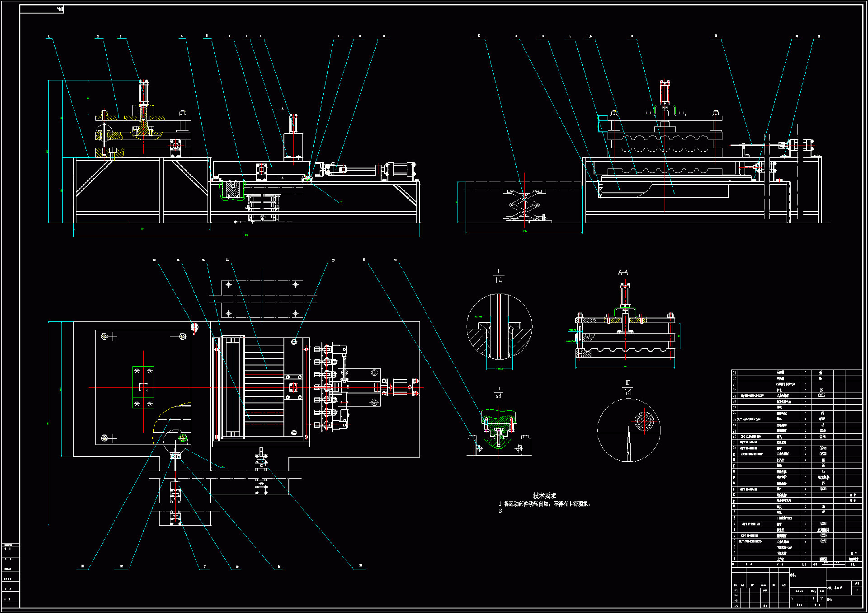Select requirement line 1 text under 技术要求
The image size is (868, 613).
point(544,504)
